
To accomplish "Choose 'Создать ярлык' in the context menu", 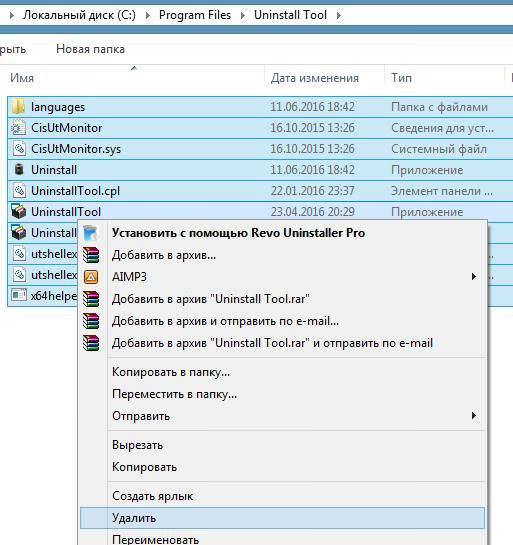I will (282, 496).
